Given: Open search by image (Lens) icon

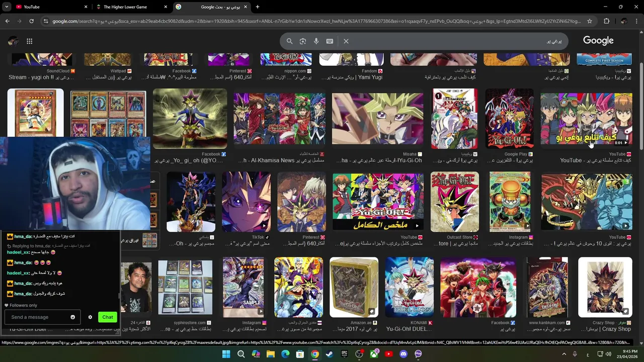Looking at the screenshot, I should (x=303, y=41).
